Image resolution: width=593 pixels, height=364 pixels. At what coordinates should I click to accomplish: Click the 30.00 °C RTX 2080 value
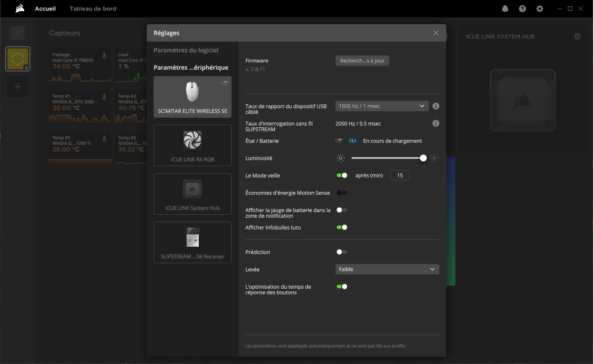click(66, 108)
